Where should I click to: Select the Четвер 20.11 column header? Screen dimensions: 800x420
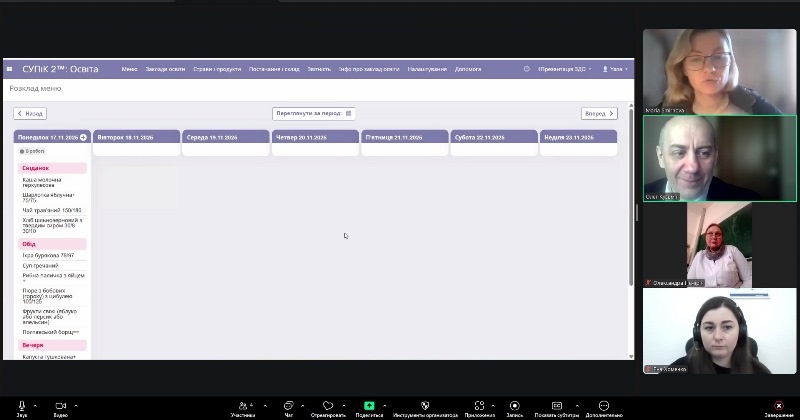pos(315,137)
